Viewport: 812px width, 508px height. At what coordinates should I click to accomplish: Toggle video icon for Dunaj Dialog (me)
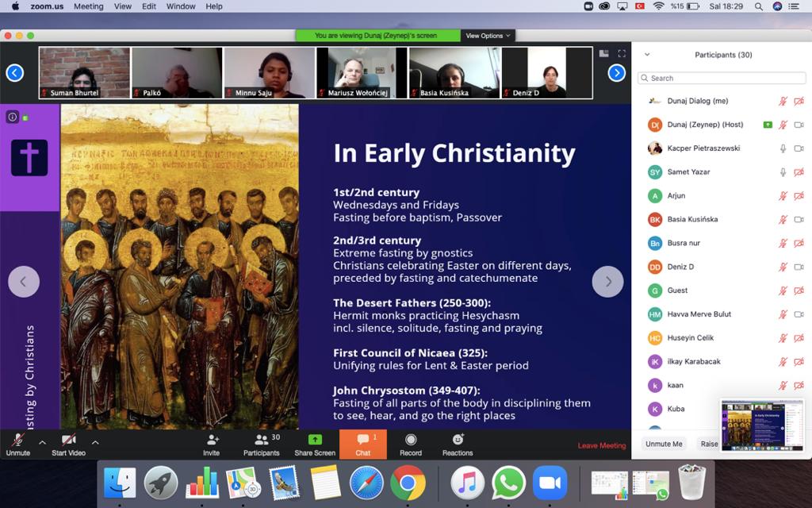point(799,101)
